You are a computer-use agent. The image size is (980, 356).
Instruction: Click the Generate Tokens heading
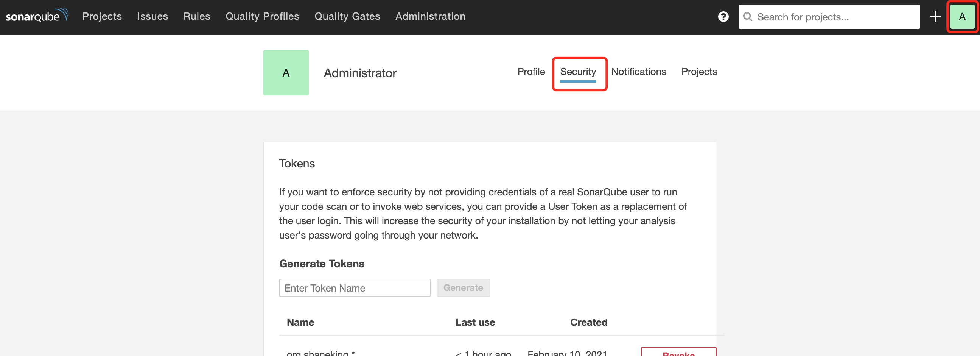pos(322,264)
